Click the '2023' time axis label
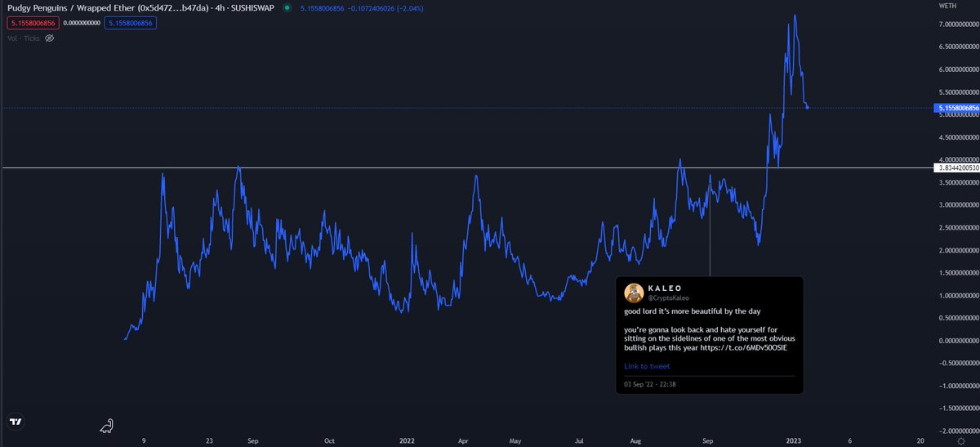The width and height of the screenshot is (980, 447). point(793,440)
